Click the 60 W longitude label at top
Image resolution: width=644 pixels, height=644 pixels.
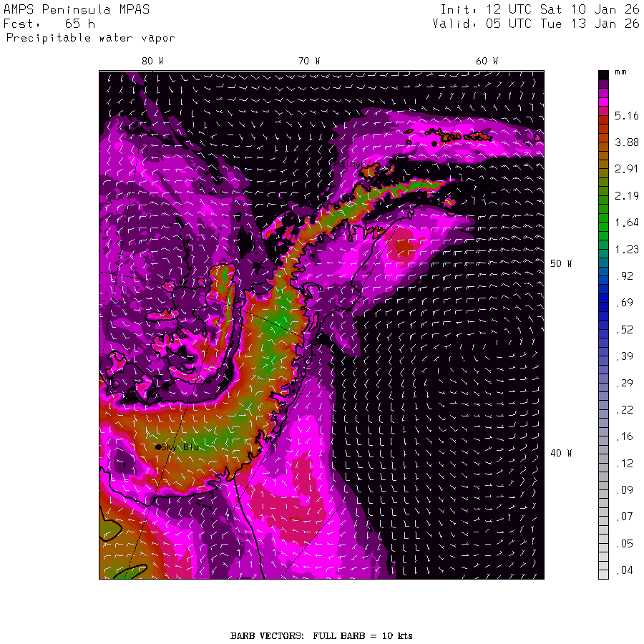(487, 62)
